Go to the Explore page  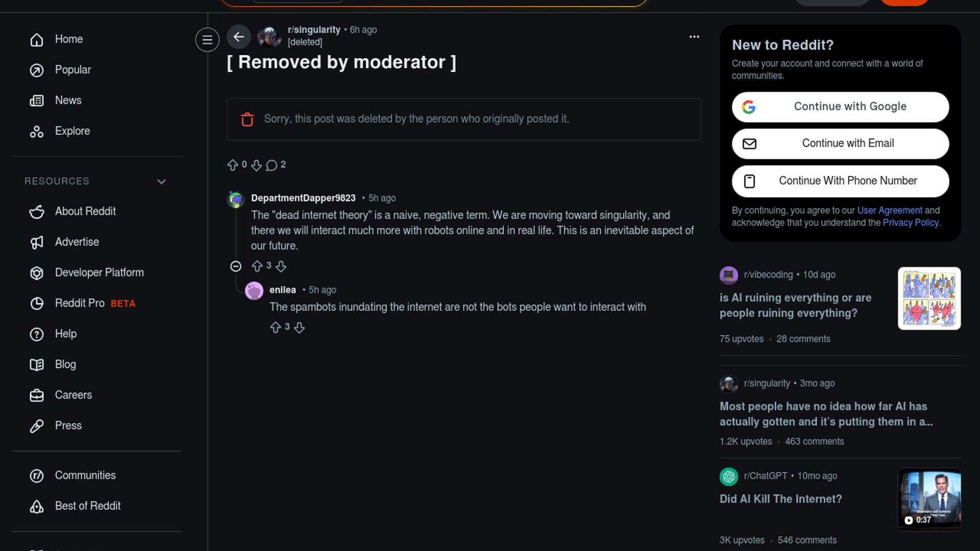pos(72,131)
